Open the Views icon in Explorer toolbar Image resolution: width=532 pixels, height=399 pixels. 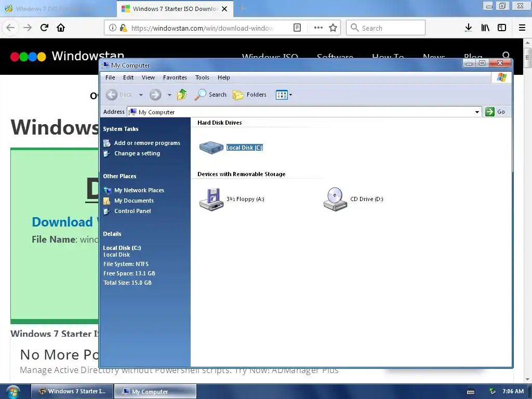(282, 95)
